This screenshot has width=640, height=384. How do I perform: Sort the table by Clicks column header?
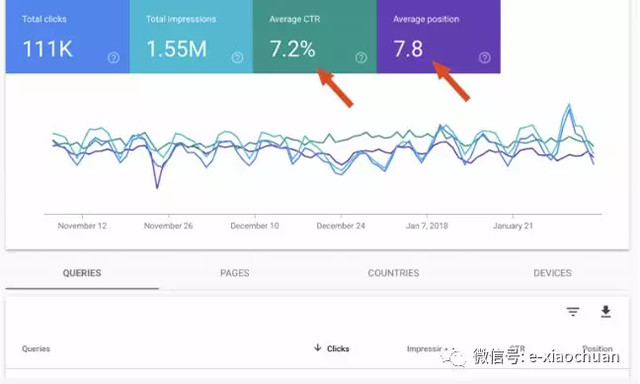click(338, 348)
